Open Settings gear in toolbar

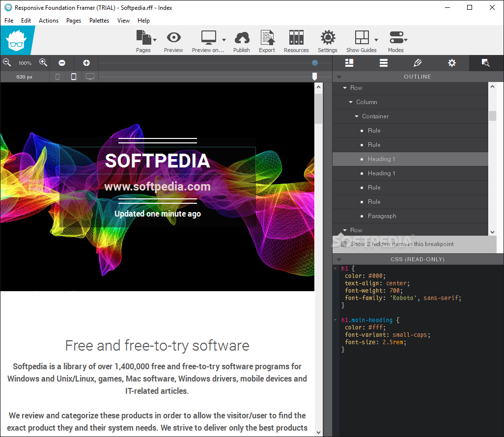point(328,38)
